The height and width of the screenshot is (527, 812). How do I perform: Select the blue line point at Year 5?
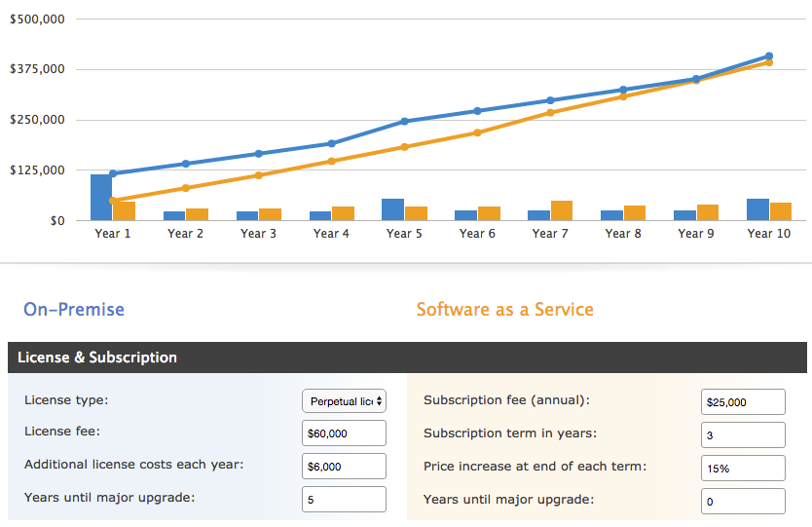404,122
